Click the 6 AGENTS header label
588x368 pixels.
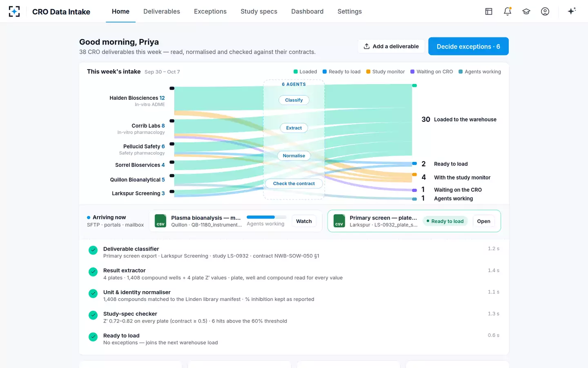pos(294,84)
